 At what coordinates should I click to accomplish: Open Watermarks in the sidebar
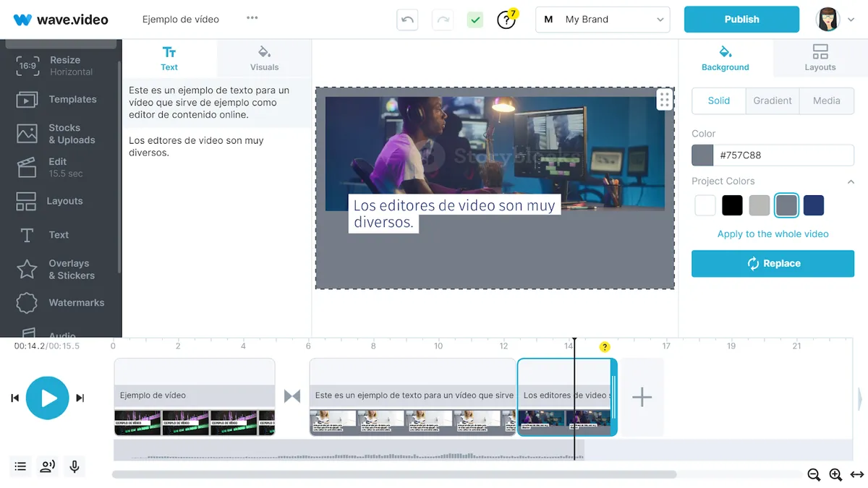coord(61,303)
